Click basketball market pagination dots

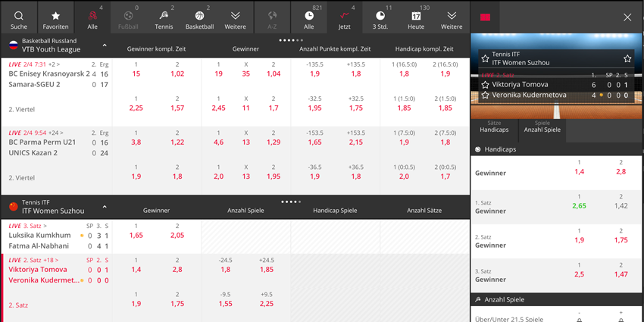[x=291, y=40]
